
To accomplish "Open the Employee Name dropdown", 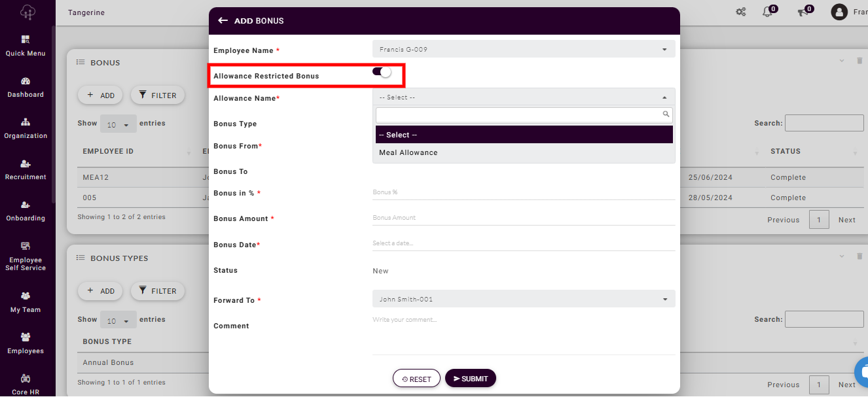I will pyautogui.click(x=524, y=49).
